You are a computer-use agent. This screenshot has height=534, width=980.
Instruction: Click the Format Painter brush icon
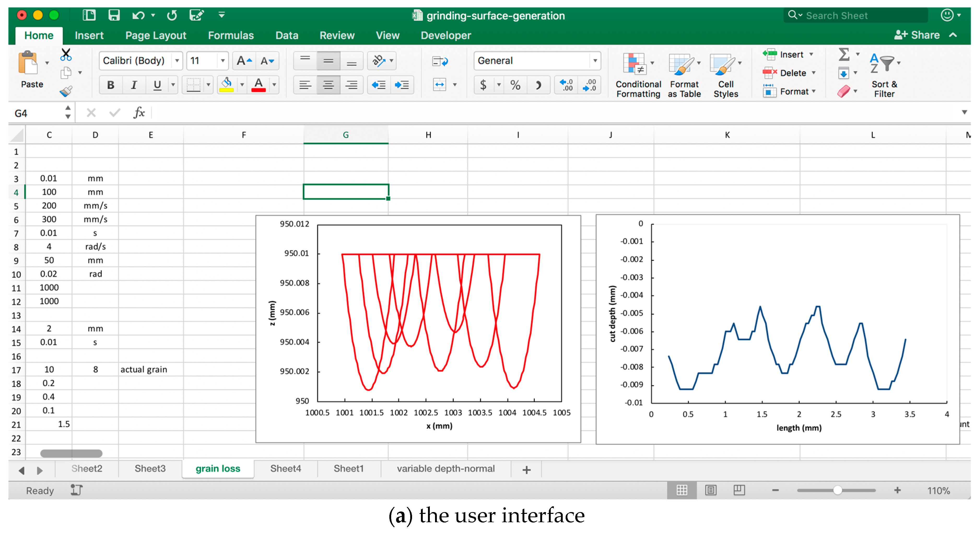click(66, 91)
